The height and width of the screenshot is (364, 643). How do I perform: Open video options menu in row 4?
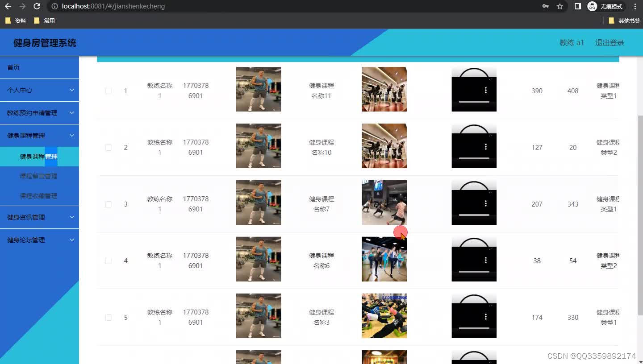click(486, 260)
